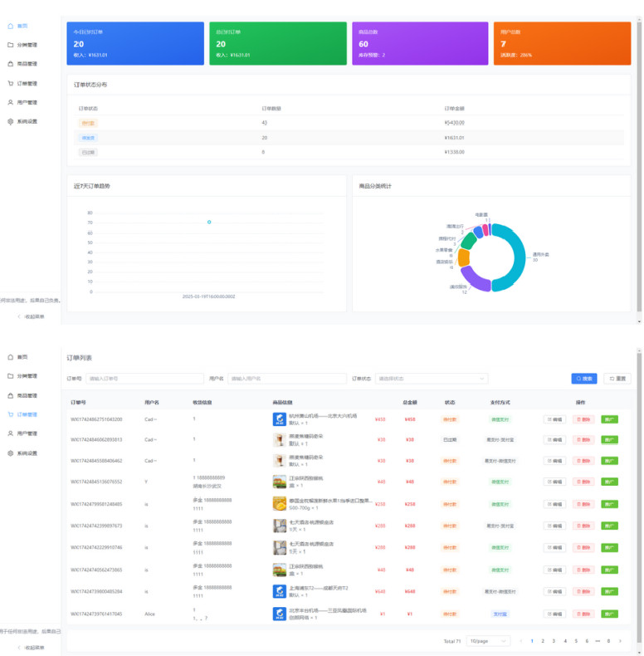Expand the 订单状态 filter dropdown

pos(432,379)
